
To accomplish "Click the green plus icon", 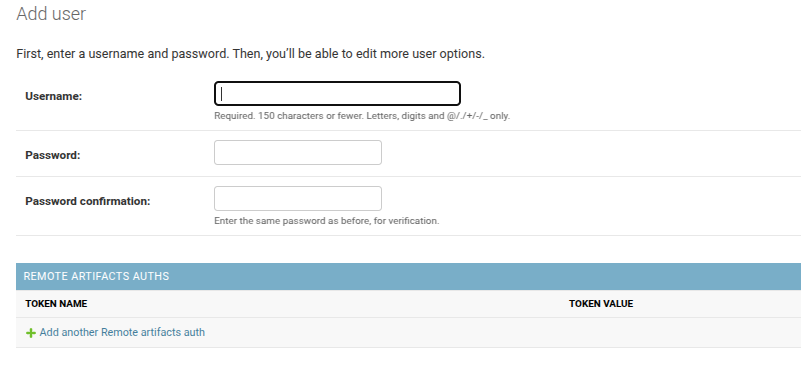I will pos(31,333).
